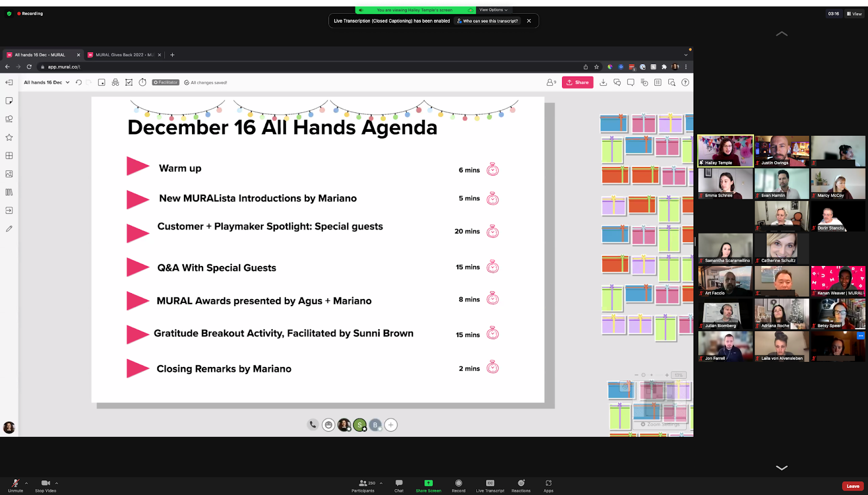Screen dimensions: 868x495
Task: Invite collaborator with plus circle
Action: pyautogui.click(x=391, y=425)
